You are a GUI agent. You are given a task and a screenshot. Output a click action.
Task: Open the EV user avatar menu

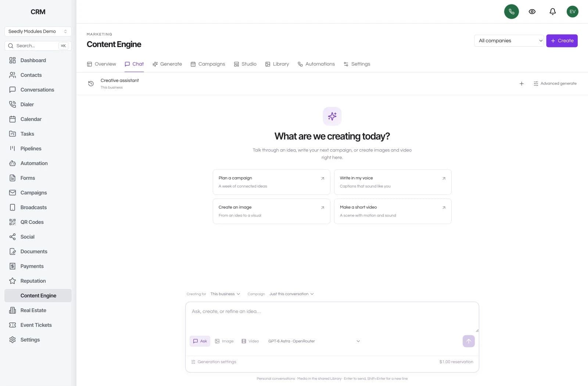pos(572,12)
